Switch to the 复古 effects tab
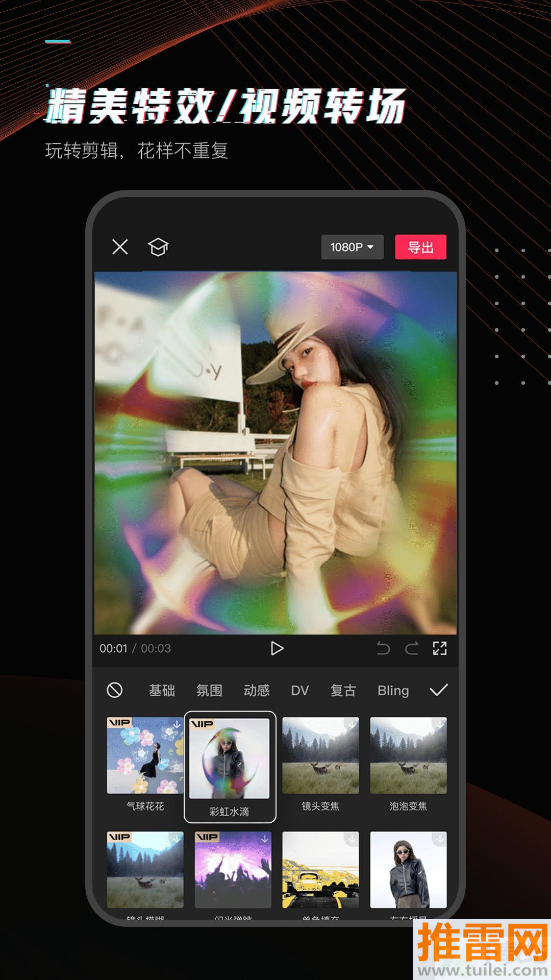 343,691
